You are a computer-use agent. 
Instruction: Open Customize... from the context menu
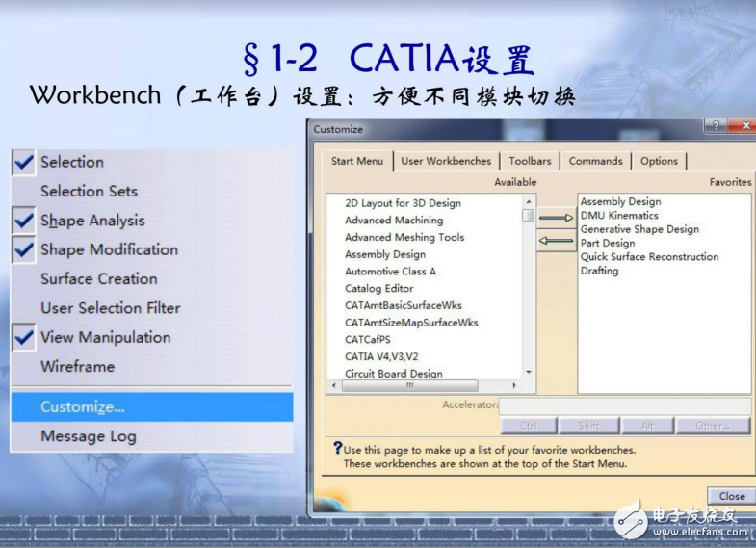[83, 407]
